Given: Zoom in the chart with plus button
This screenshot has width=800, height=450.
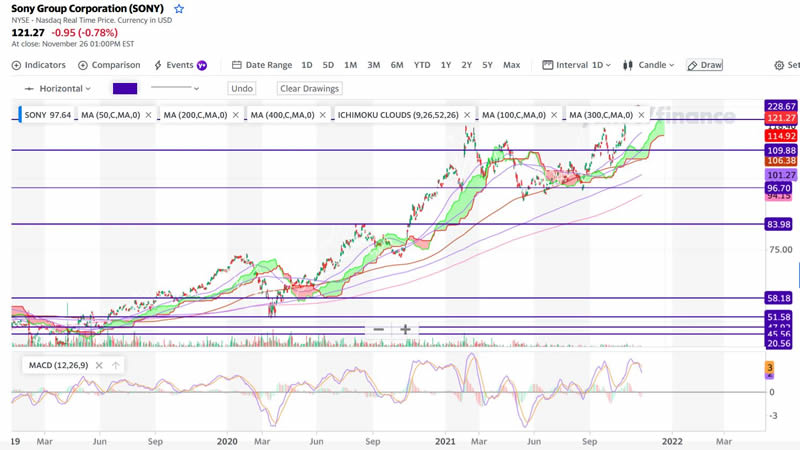Looking at the screenshot, I should point(405,329).
